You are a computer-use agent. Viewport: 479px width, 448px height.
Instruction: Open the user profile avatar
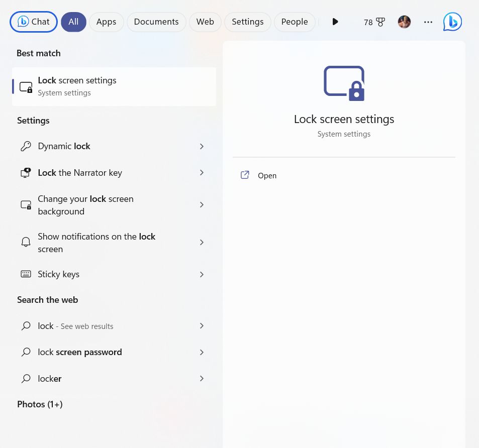[x=404, y=22]
